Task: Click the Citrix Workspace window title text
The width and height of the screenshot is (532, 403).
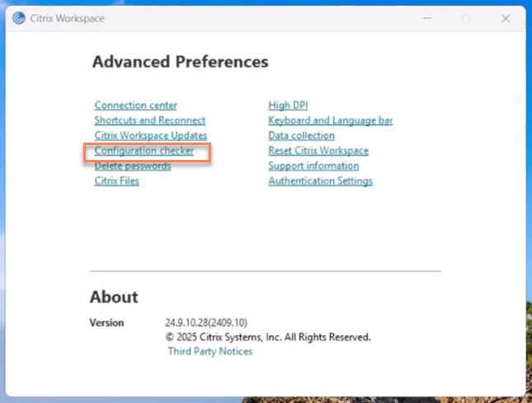Action: (67, 18)
